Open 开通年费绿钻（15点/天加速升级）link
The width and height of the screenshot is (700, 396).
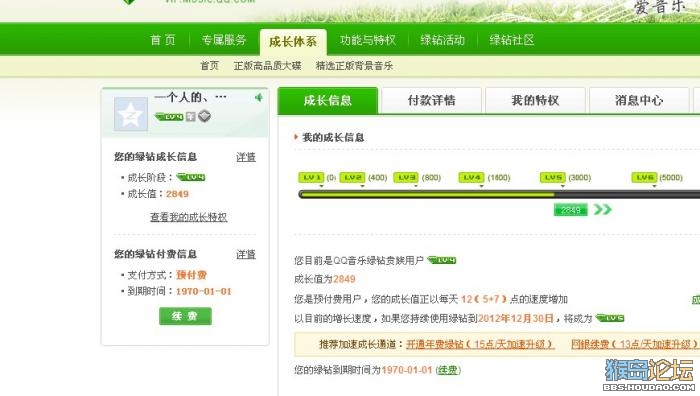tap(480, 344)
